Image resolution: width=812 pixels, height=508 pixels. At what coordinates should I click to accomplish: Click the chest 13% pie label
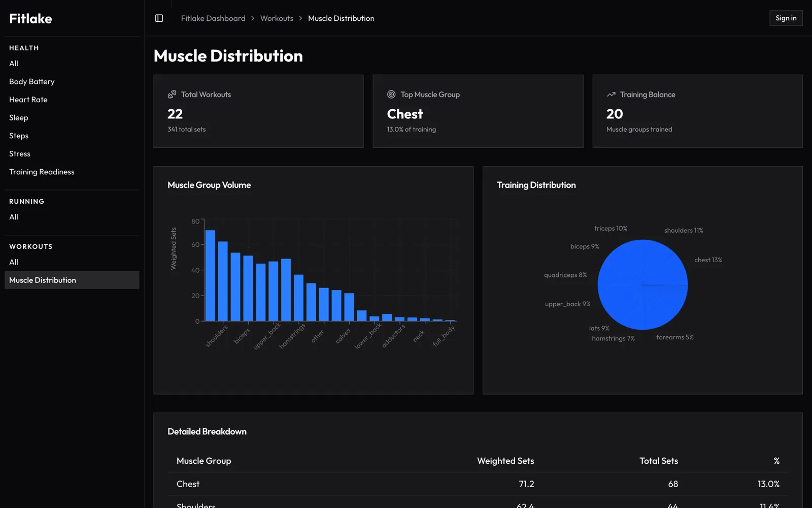(x=708, y=260)
